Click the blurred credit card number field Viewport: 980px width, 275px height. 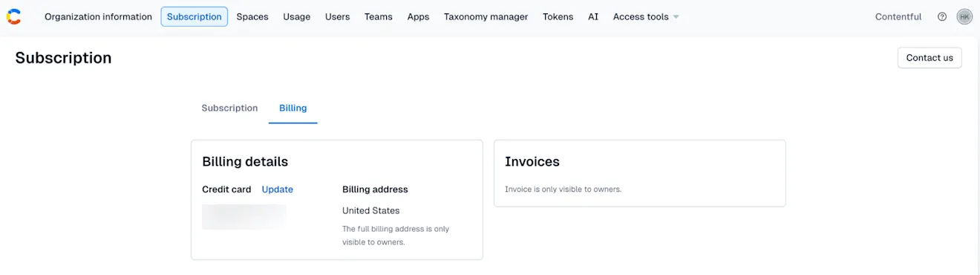tap(244, 216)
